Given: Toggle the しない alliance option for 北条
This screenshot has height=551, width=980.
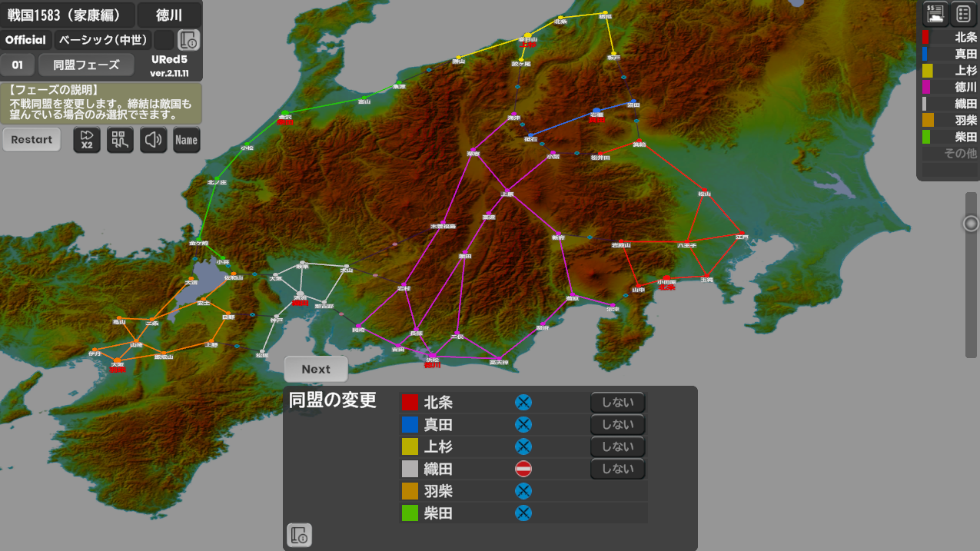Looking at the screenshot, I should (x=617, y=402).
